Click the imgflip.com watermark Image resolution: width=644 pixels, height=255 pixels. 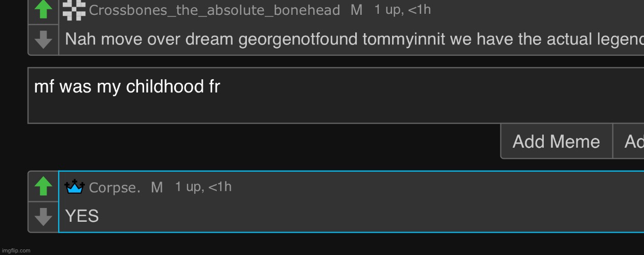tap(16, 250)
